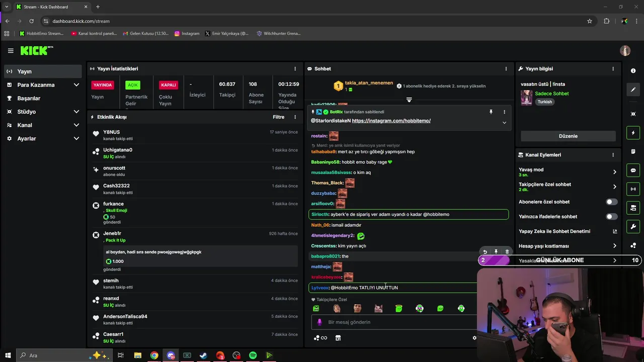Open Yapay Zeka ile Sohbet Denetimi link
Image resolution: width=644 pixels, height=362 pixels.
[568, 231]
